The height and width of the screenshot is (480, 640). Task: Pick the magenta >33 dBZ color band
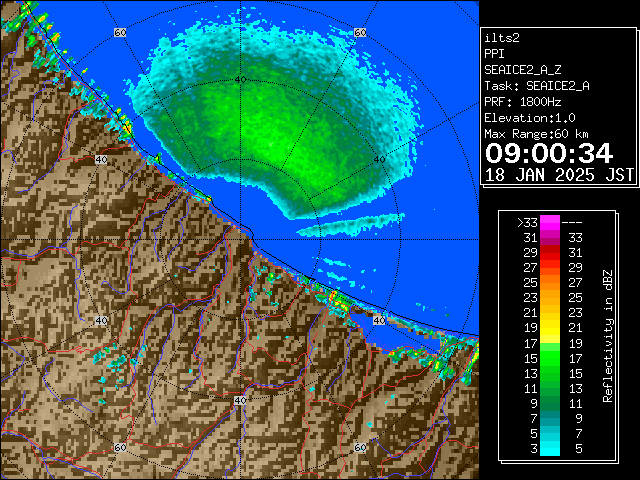[x=550, y=223]
